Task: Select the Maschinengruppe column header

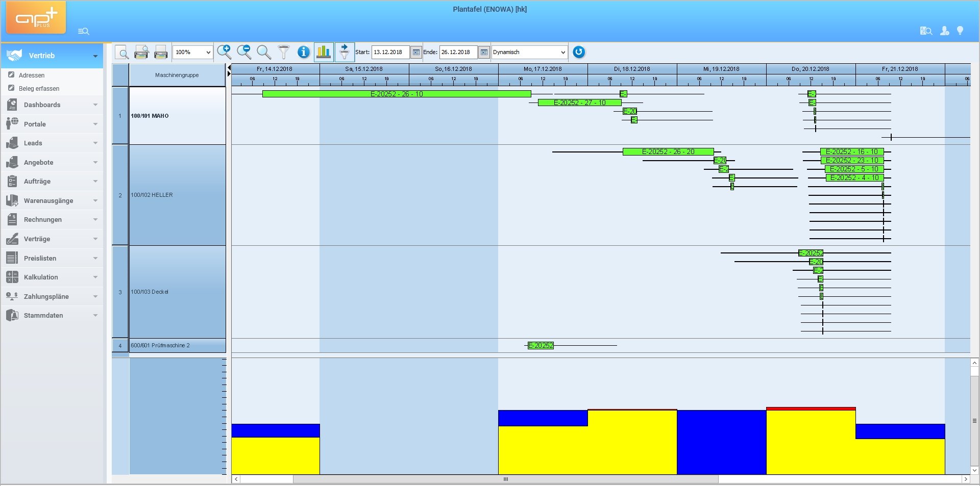Action: point(177,75)
